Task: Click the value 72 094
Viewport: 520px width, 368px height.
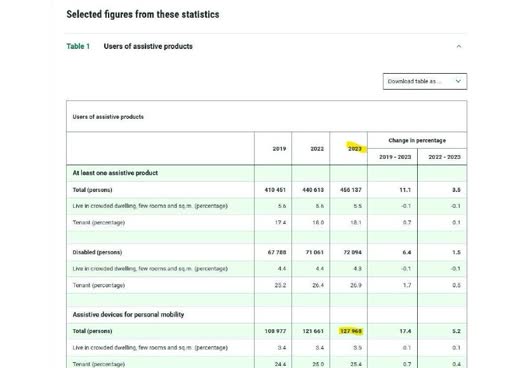Action: (352, 252)
